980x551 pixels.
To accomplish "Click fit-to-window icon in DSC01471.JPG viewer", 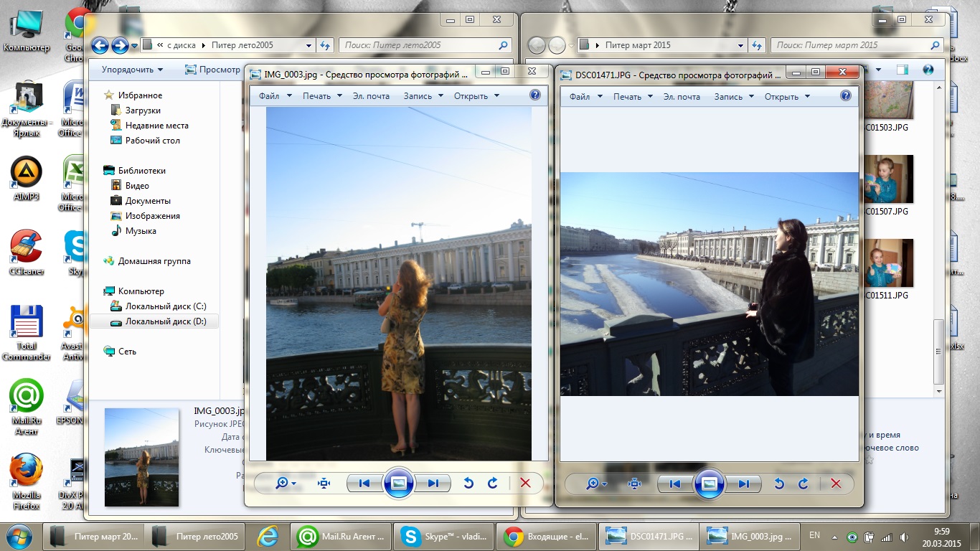I will 635,484.
